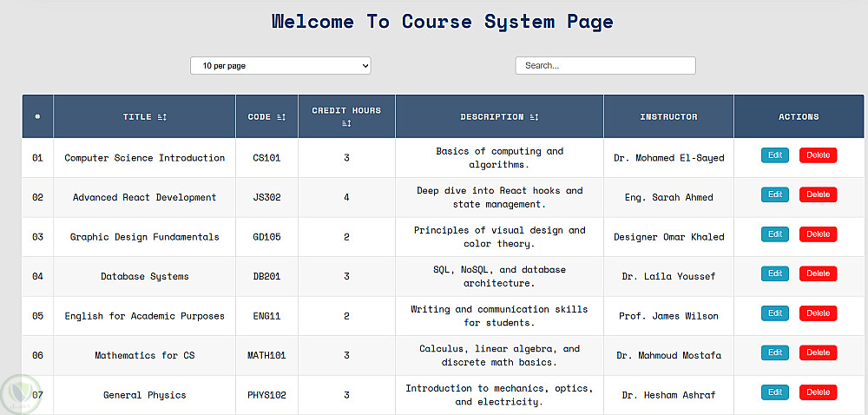Click the Instructor column header
The width and height of the screenshot is (868, 415).
tap(668, 116)
